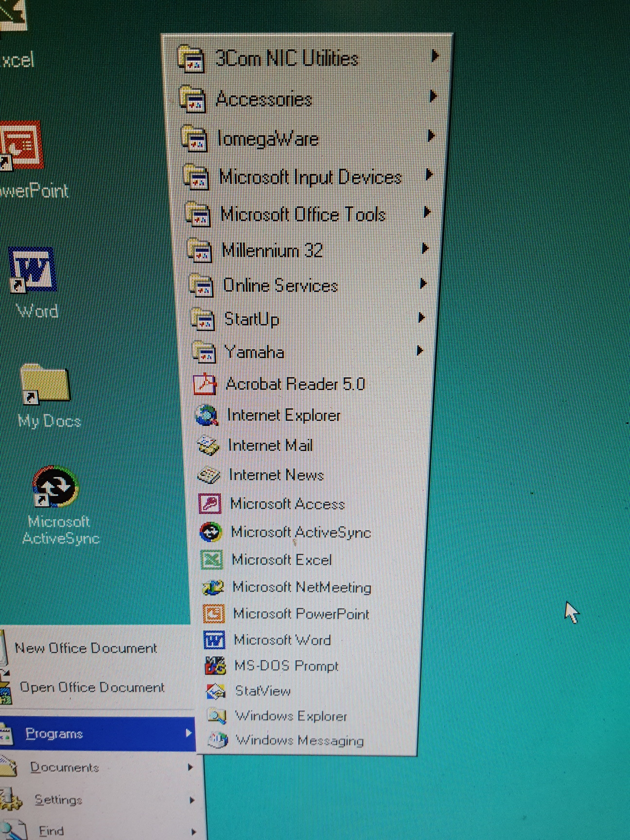Click the Internet Explorer globe icon
This screenshot has width=630, height=840.
(207, 416)
